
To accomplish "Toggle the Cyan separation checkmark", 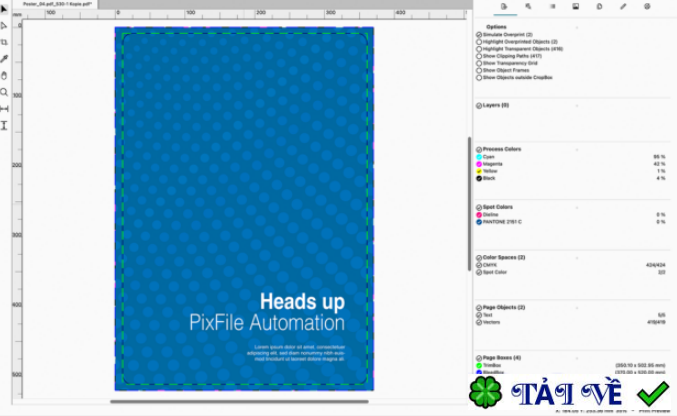I will [x=479, y=157].
